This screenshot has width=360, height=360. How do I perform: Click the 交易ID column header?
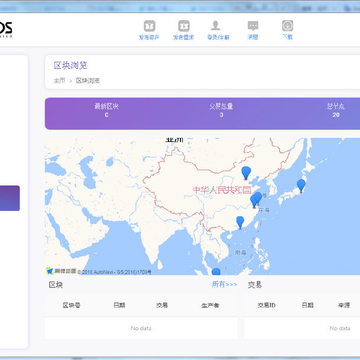coord(266,305)
